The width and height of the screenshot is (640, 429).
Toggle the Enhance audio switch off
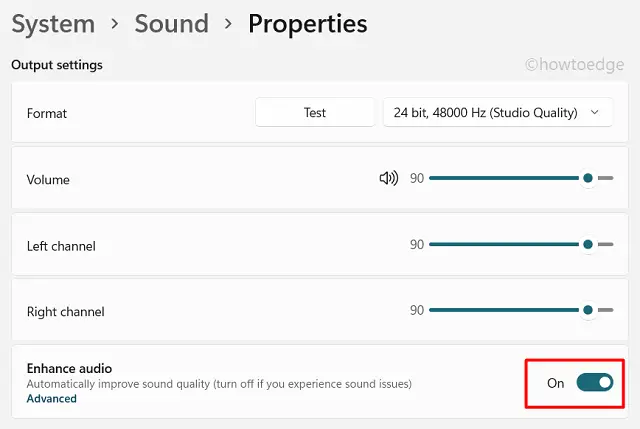click(594, 383)
